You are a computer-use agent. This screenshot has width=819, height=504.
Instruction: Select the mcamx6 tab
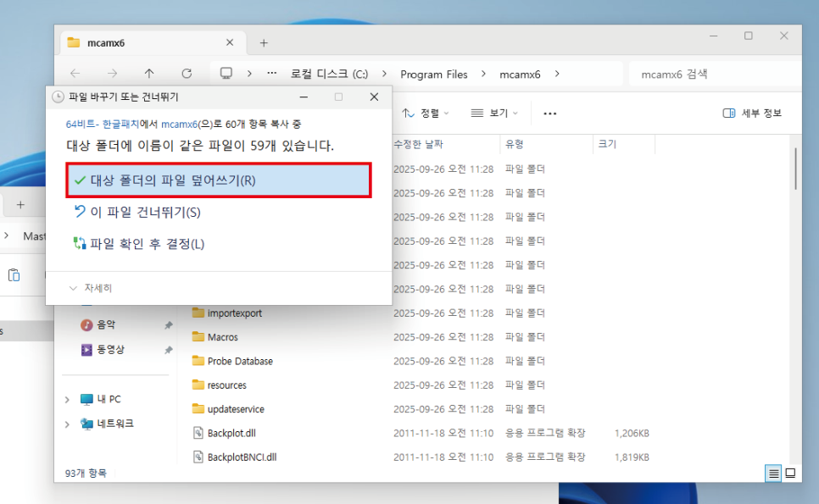153,43
